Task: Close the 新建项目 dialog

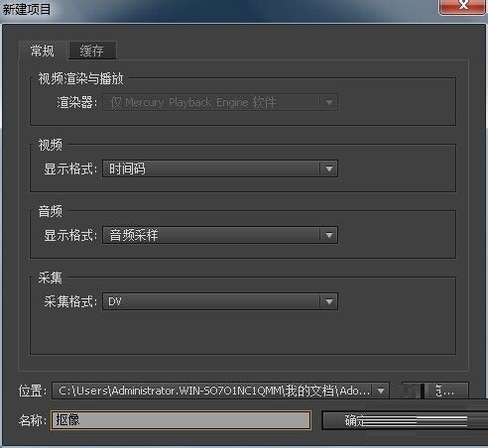Action: [463, 6]
